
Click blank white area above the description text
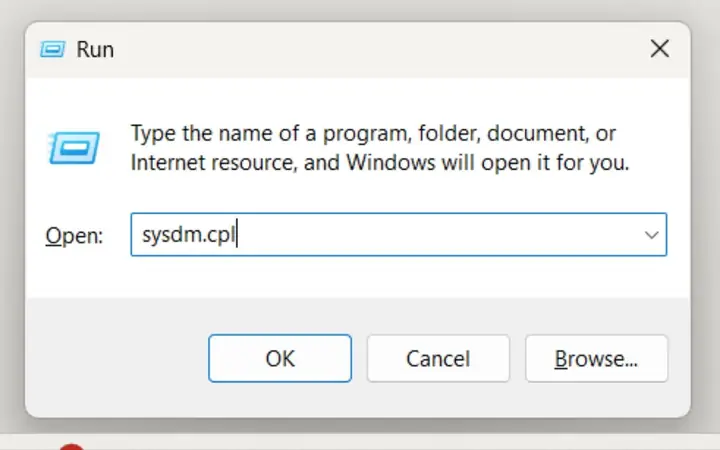click(358, 99)
